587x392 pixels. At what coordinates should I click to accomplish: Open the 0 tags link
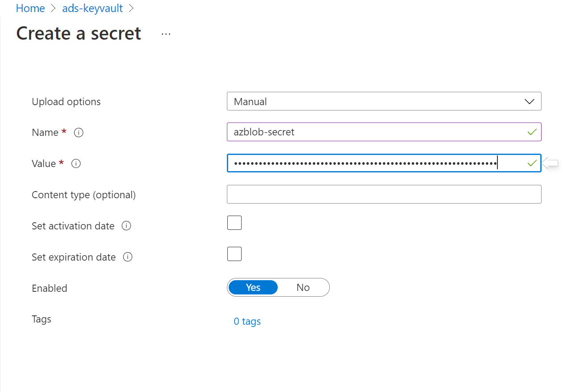point(247,321)
